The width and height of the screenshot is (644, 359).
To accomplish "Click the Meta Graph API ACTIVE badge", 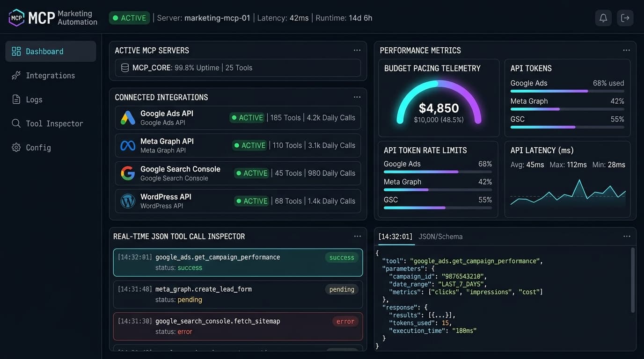I will 249,145.
